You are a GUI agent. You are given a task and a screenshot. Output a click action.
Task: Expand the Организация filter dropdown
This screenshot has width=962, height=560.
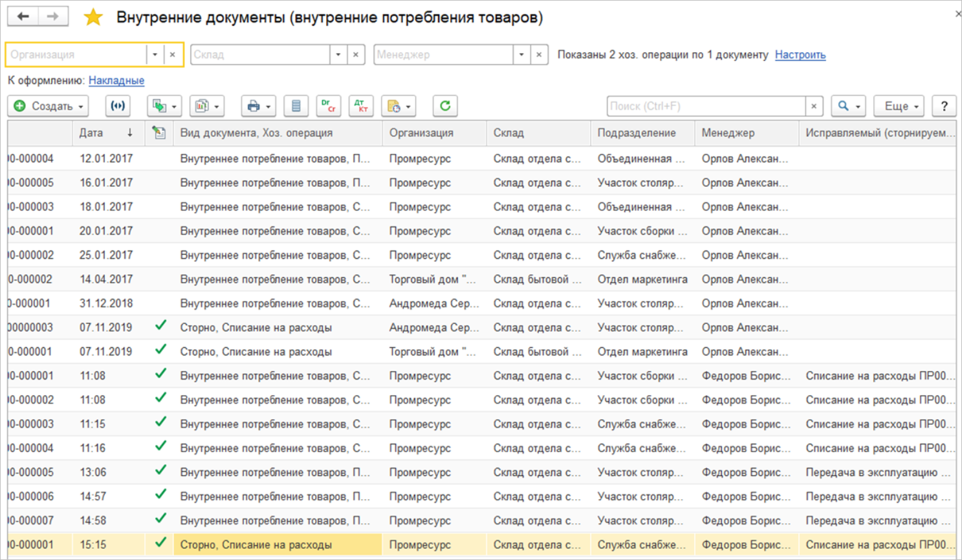pos(155,55)
